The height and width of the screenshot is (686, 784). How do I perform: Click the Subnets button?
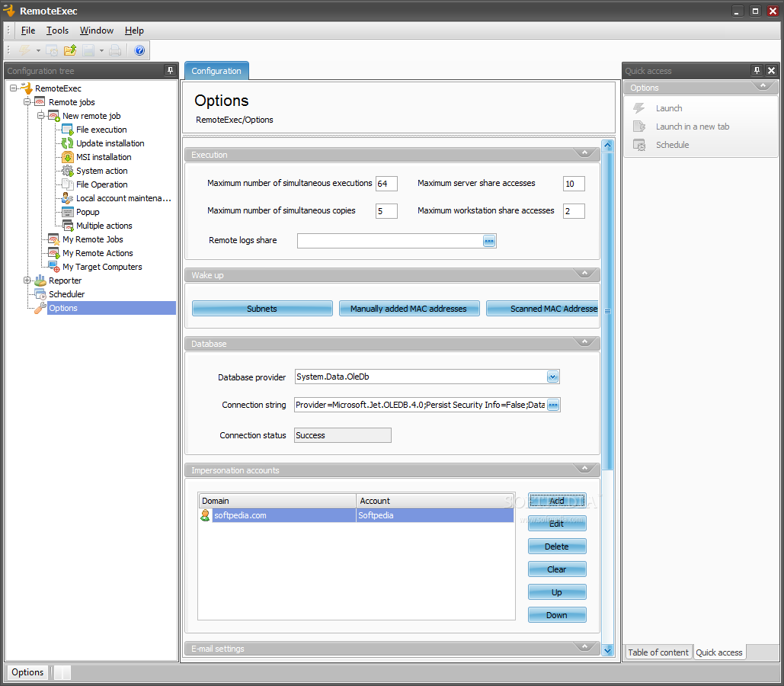click(262, 309)
